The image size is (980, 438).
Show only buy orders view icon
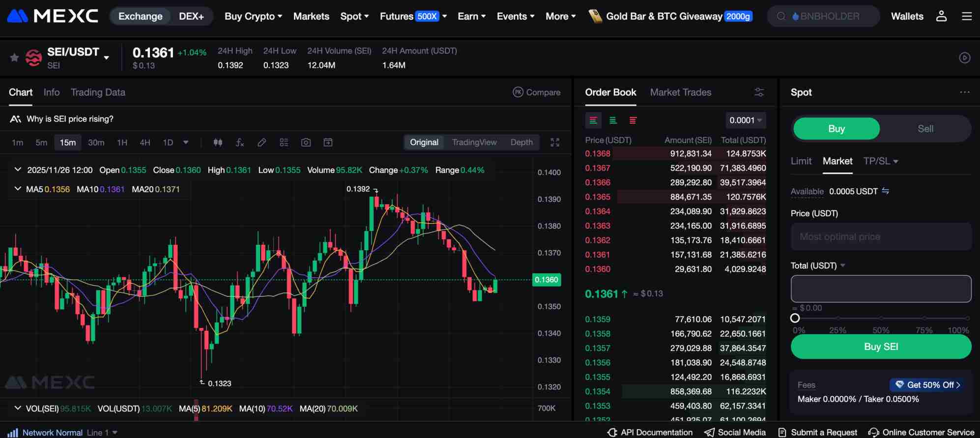[x=613, y=120]
